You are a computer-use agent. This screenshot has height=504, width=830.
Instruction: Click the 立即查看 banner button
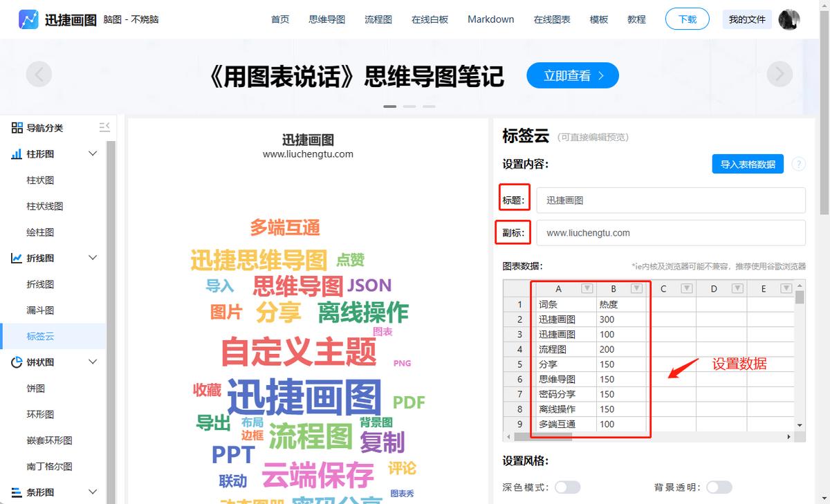click(x=572, y=75)
